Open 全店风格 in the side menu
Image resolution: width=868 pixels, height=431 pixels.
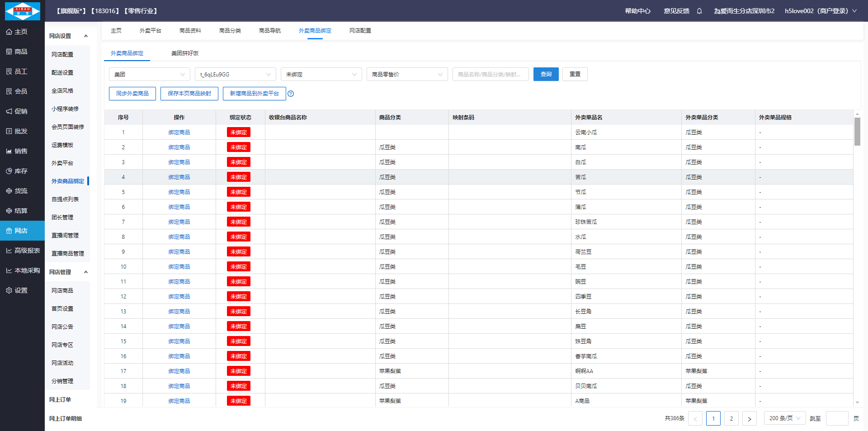point(62,91)
